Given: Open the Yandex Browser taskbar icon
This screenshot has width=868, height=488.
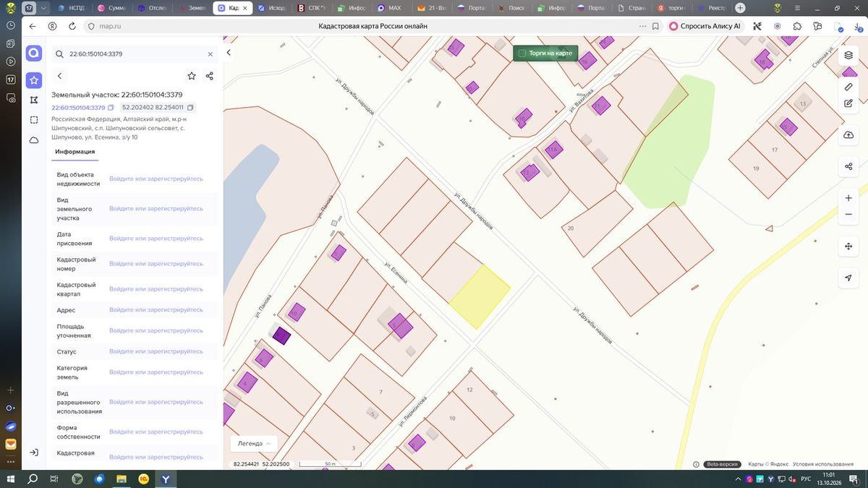Looking at the screenshot, I should coord(166,479).
